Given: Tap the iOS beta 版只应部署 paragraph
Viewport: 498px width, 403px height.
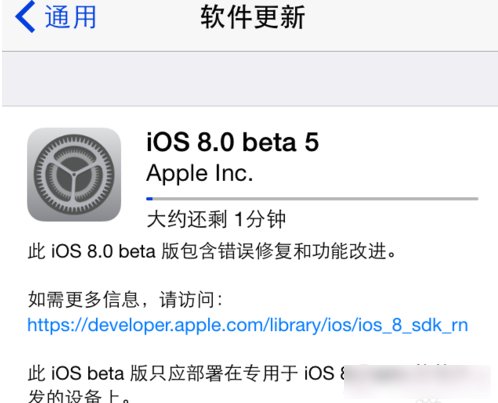Looking at the screenshot, I should tap(187, 373).
